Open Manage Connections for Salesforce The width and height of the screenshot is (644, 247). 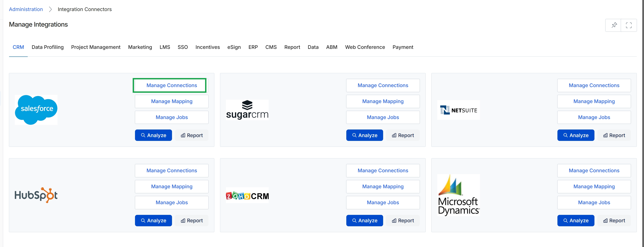pyautogui.click(x=171, y=85)
